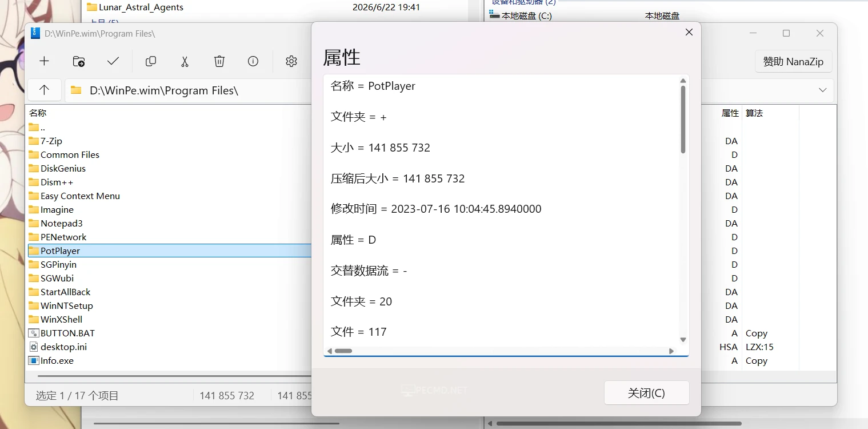Click the properties horizontal scrollbar thumb
This screenshot has width=868, height=429.
[343, 351]
